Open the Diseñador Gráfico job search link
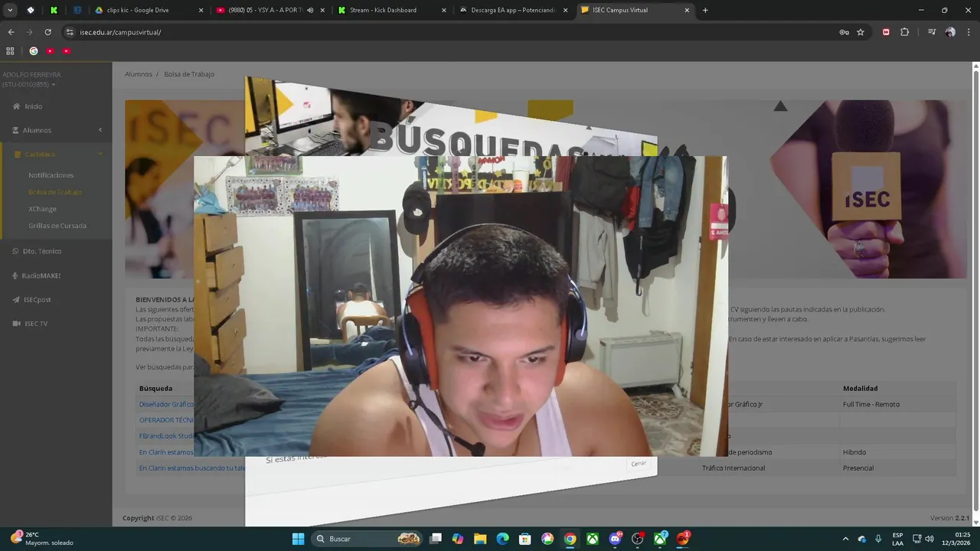This screenshot has width=980, height=551. tap(166, 404)
